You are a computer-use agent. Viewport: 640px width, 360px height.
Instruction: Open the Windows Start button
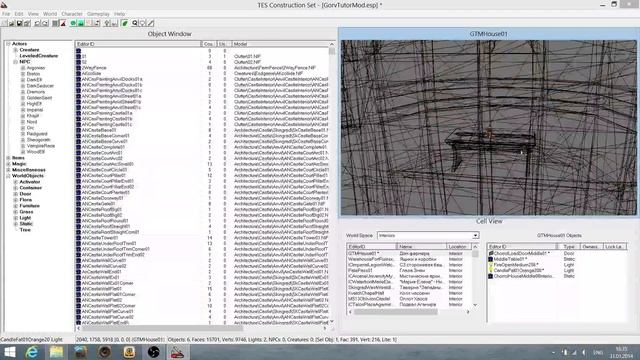9,352
